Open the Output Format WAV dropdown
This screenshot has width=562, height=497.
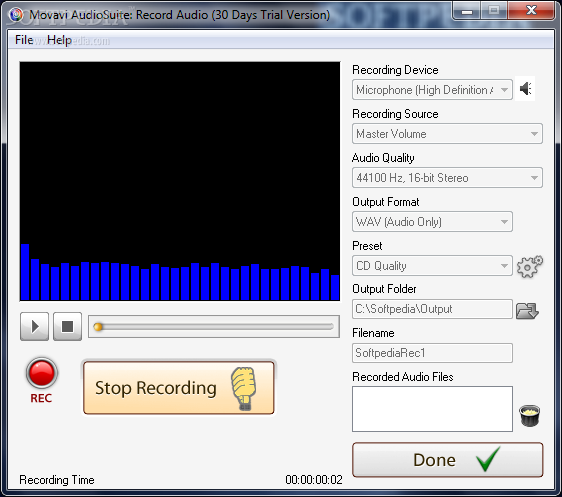tap(432, 222)
